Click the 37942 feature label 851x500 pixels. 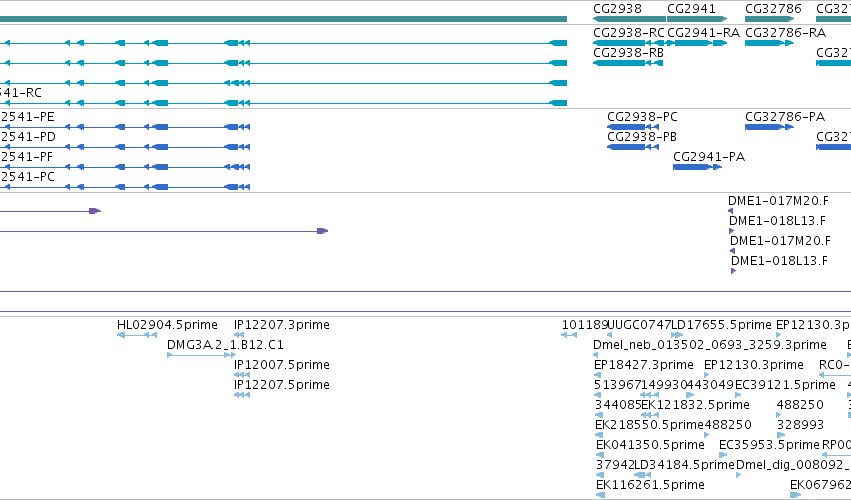615,465
